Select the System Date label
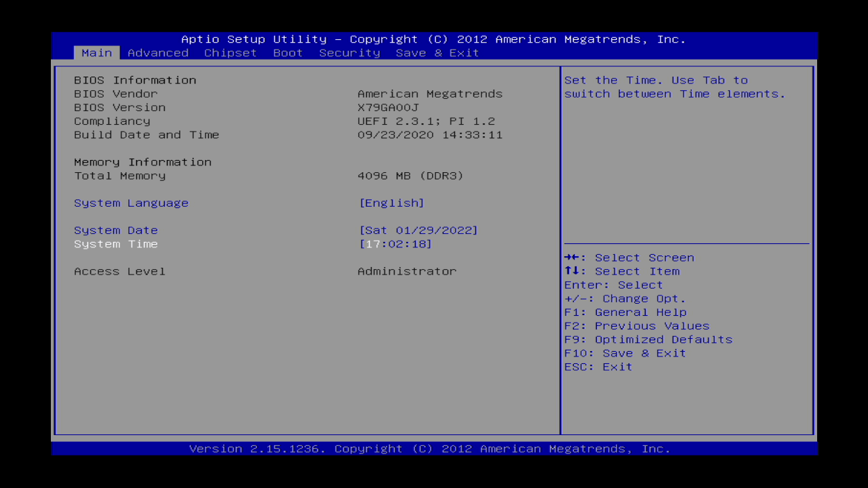 pyautogui.click(x=116, y=230)
